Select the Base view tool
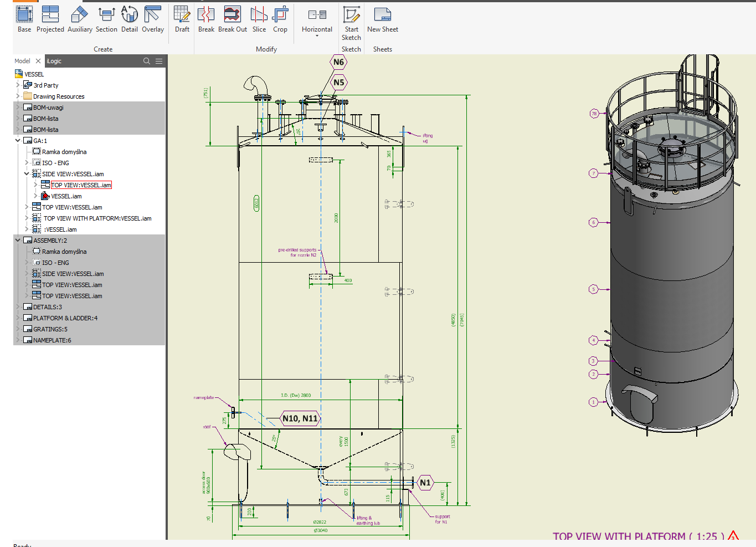This screenshot has width=756, height=547. click(x=24, y=19)
